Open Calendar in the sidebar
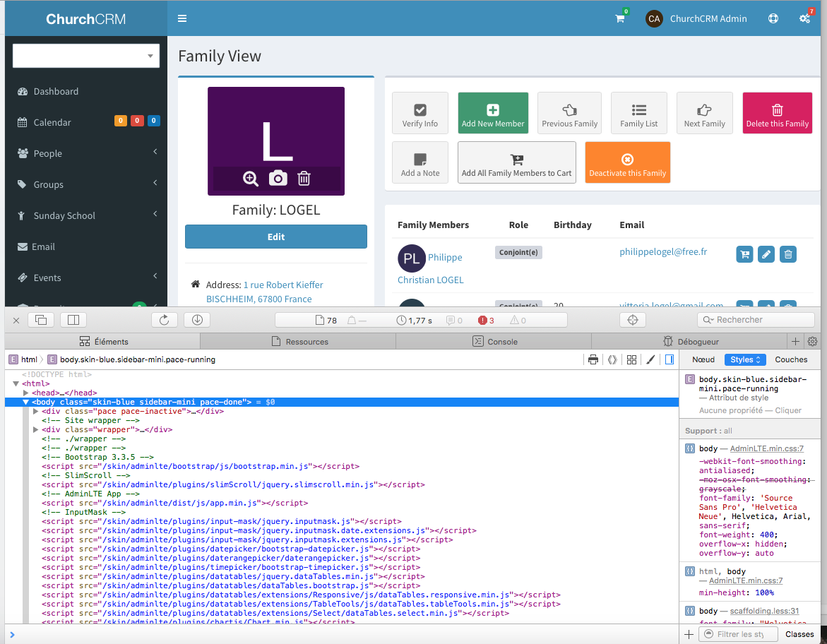 point(86,122)
